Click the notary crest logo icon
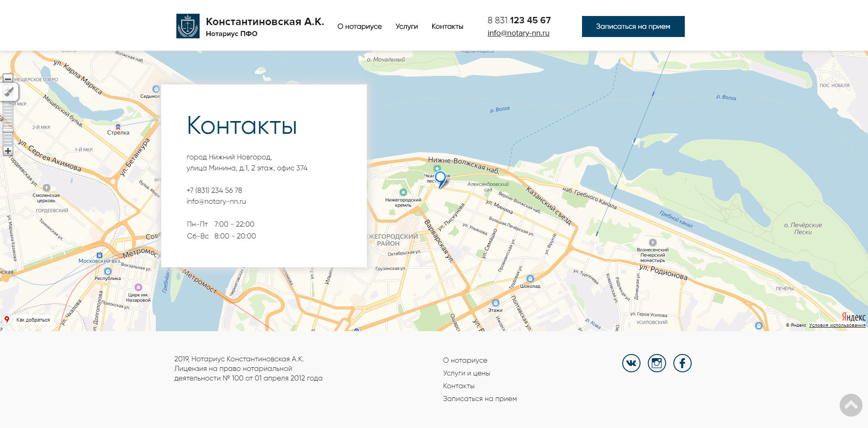This screenshot has width=868, height=428. click(x=188, y=26)
